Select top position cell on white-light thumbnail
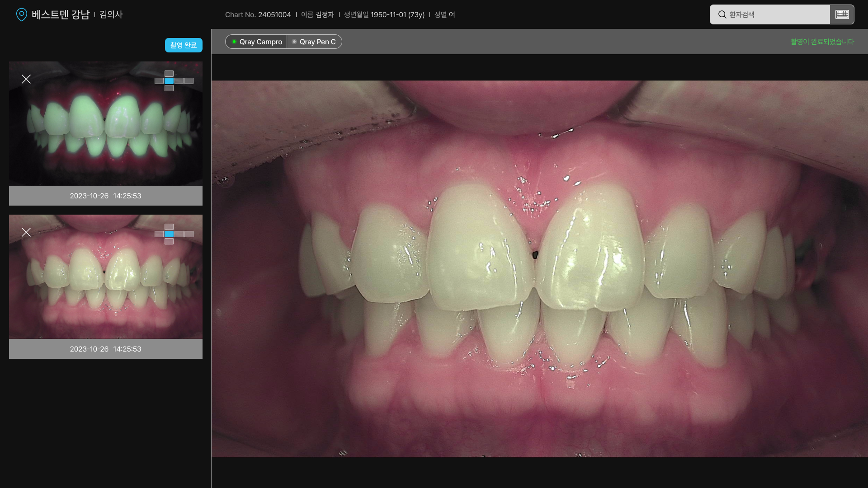The height and width of the screenshot is (488, 868). (x=169, y=227)
